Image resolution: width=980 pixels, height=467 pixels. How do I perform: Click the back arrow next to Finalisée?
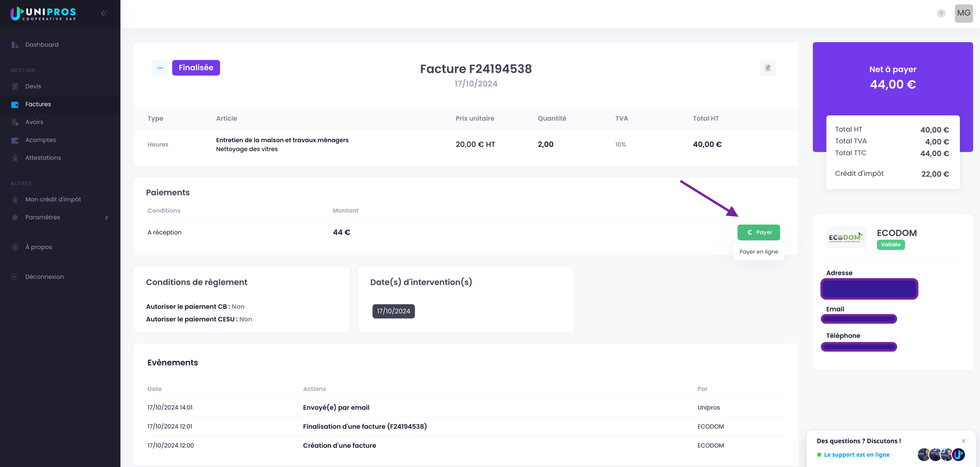pyautogui.click(x=160, y=68)
